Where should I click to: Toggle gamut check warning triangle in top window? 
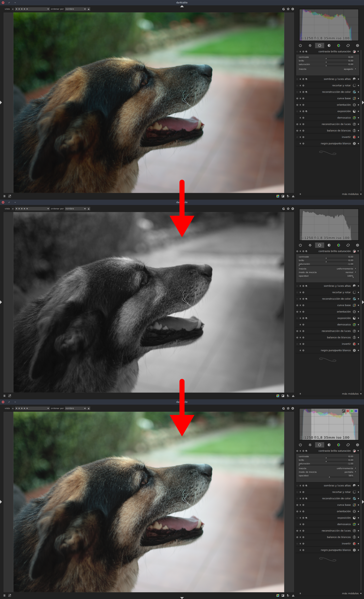point(293,196)
